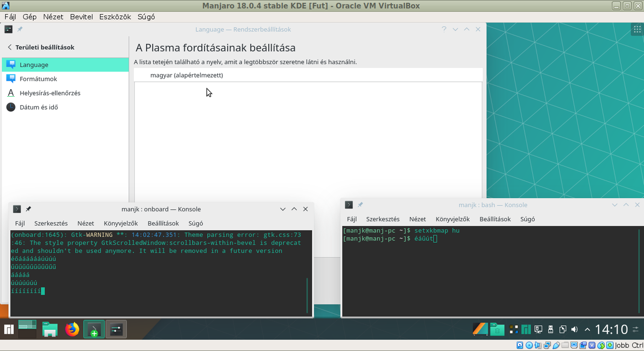Screen dimensions: 644x351
Task: Open Beállítások menu in bash Konsole
Action: 495,219
